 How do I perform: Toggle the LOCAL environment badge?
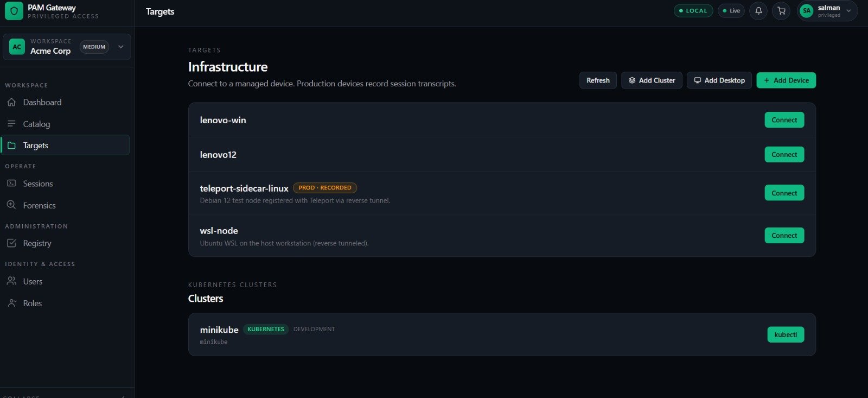(x=693, y=11)
